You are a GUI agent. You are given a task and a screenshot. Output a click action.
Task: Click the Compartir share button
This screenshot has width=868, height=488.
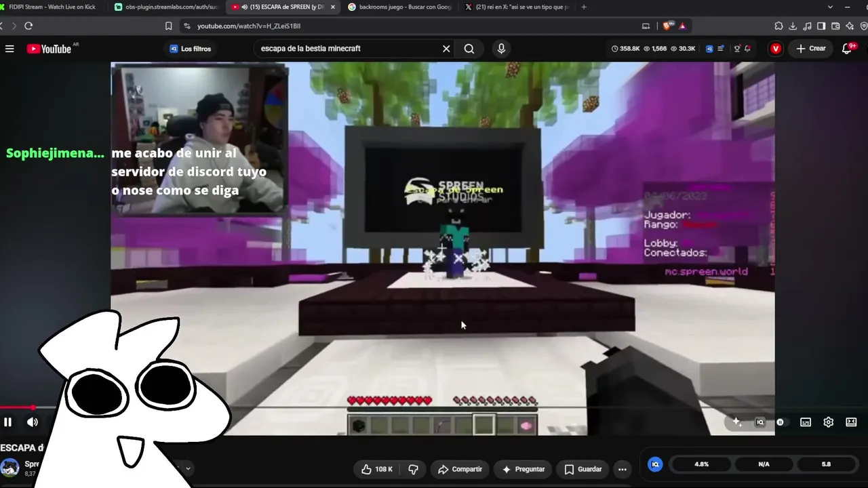[x=460, y=469]
